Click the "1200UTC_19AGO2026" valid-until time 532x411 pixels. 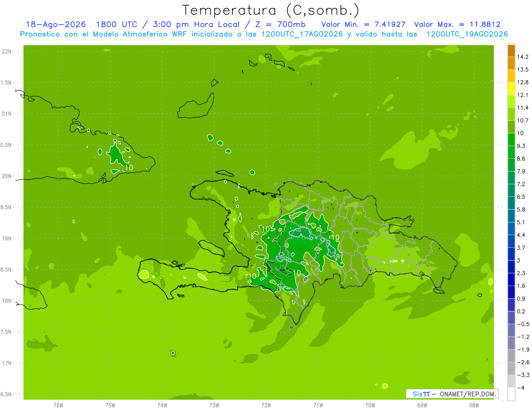coord(467,34)
